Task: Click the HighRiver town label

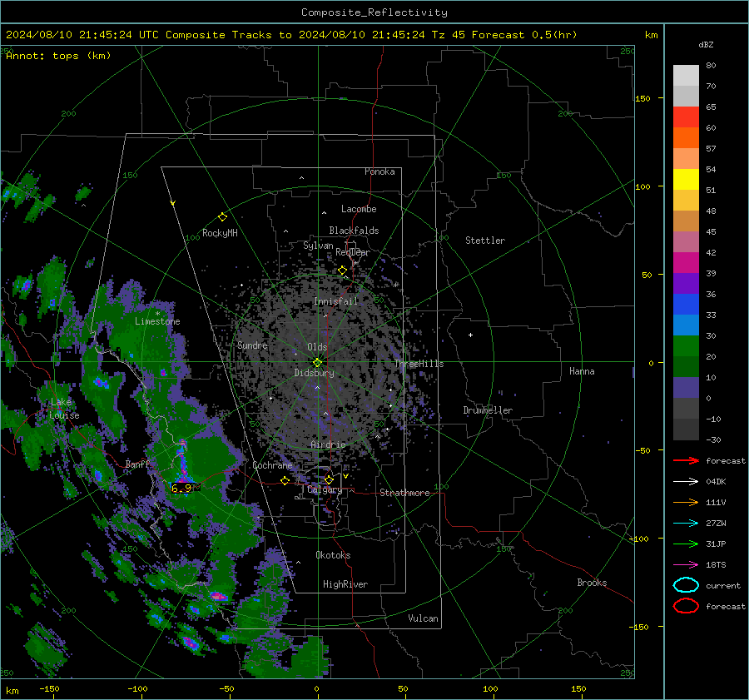Action: click(345, 584)
